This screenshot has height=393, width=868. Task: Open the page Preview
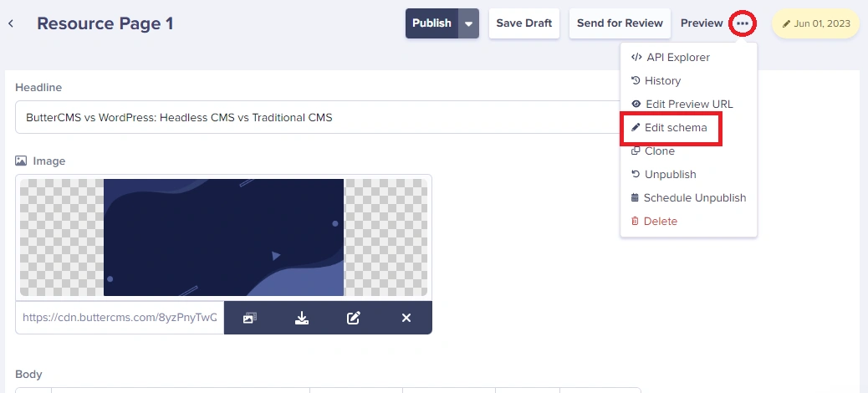pos(702,23)
